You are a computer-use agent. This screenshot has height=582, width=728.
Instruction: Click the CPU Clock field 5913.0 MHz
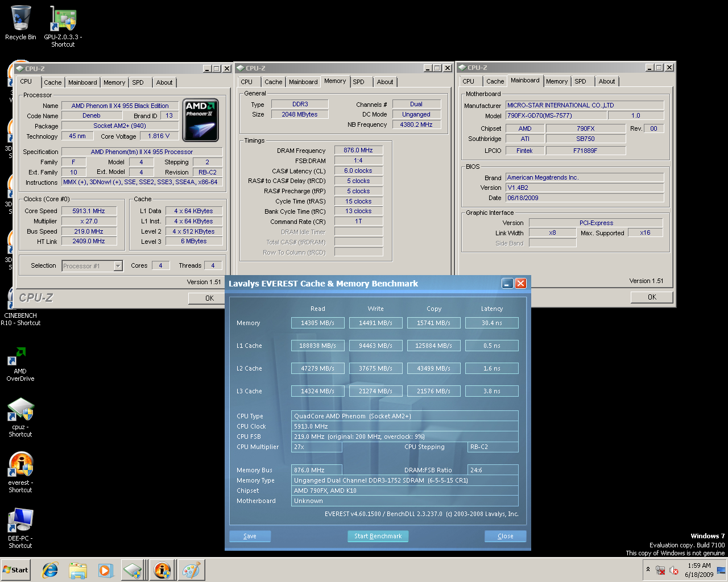[405, 426]
